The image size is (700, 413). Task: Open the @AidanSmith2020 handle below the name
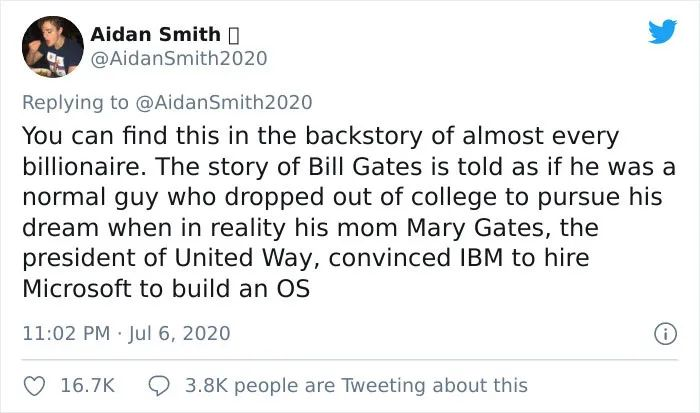point(179,58)
